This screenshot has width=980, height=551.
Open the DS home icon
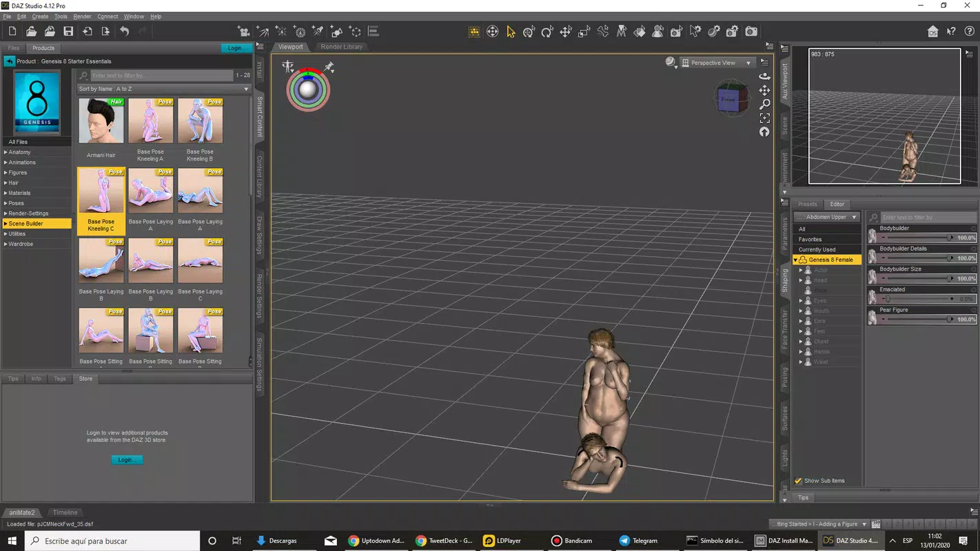pyautogui.click(x=932, y=31)
